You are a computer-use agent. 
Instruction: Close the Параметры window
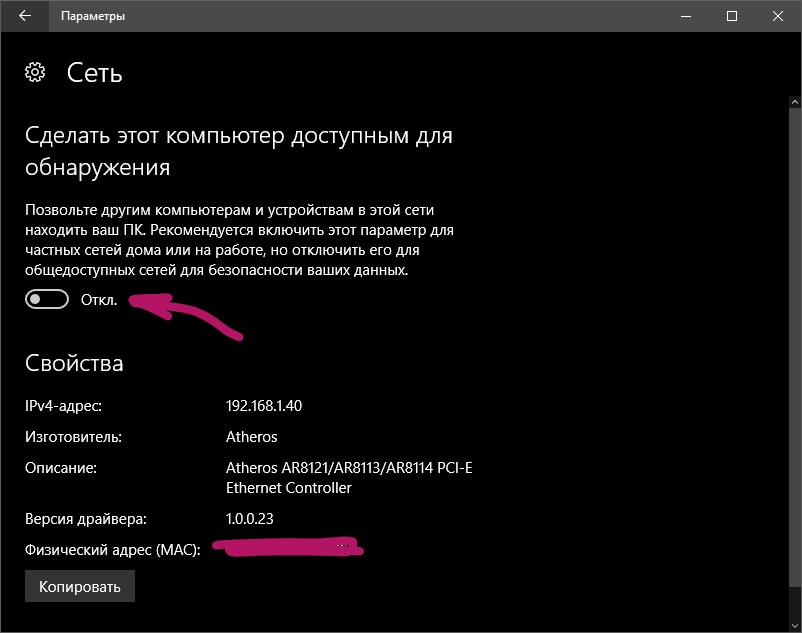pos(778,16)
